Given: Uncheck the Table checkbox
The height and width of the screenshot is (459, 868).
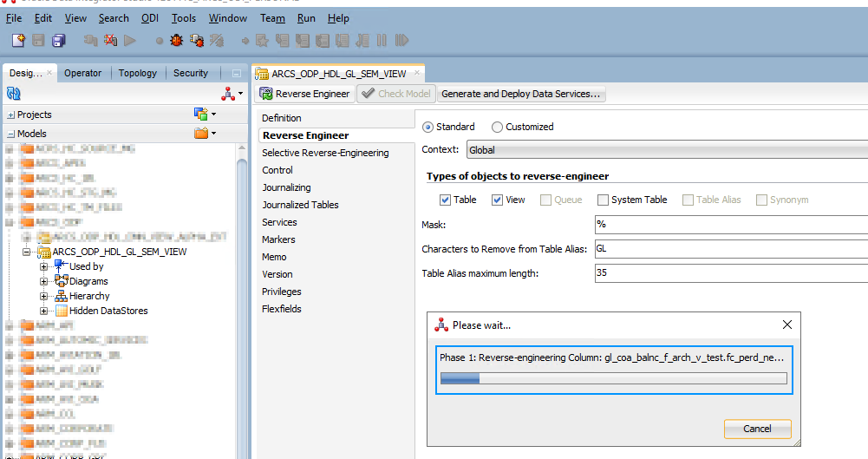Looking at the screenshot, I should pyautogui.click(x=445, y=200).
